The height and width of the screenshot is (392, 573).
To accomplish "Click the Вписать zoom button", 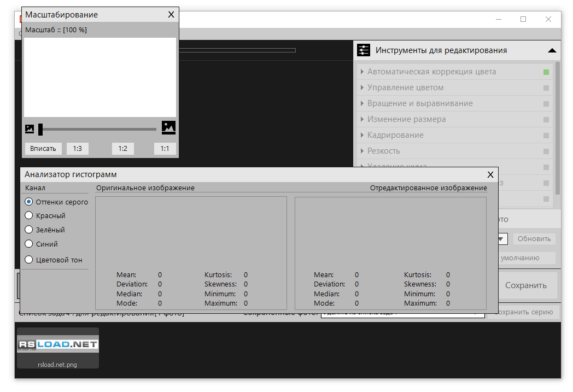I will [43, 149].
